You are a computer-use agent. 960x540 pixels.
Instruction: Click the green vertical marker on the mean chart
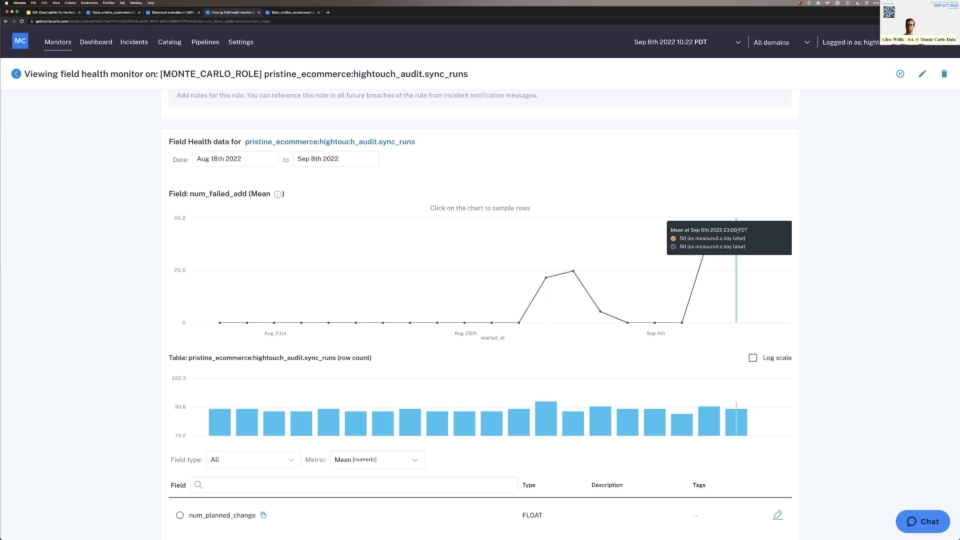click(x=736, y=270)
